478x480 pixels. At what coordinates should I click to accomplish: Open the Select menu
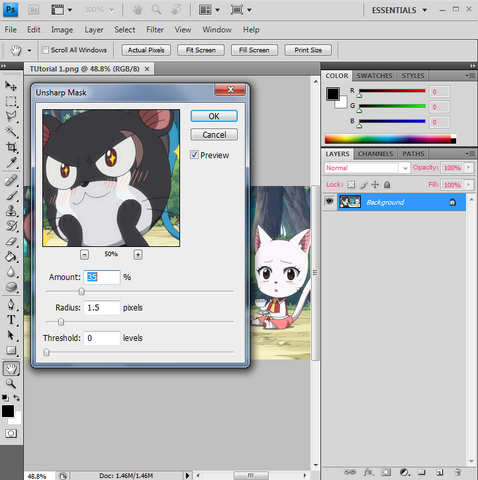coord(125,30)
